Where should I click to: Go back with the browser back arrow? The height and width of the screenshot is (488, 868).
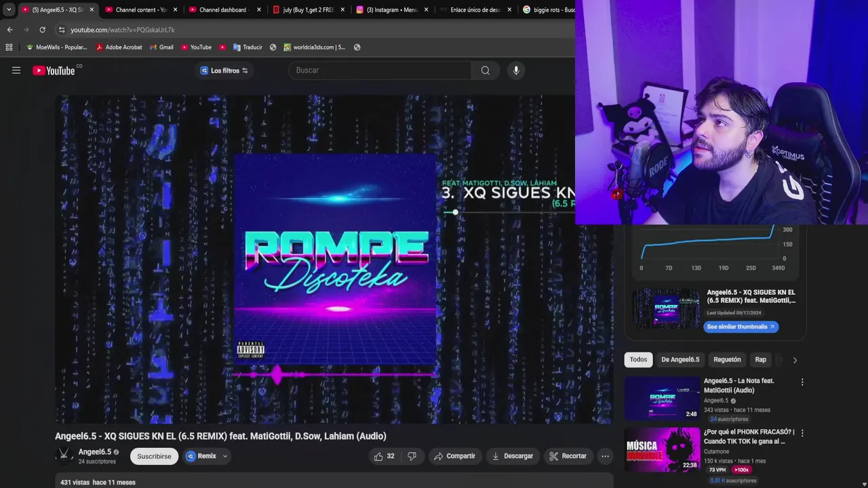pyautogui.click(x=9, y=30)
